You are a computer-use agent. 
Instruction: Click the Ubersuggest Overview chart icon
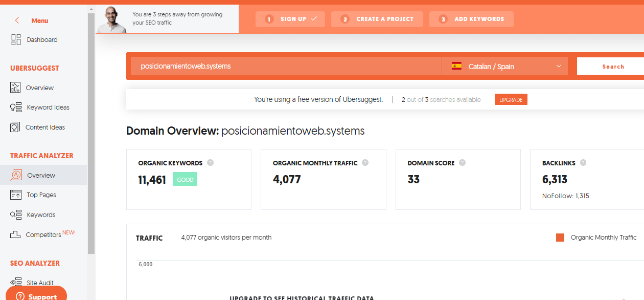(x=15, y=88)
